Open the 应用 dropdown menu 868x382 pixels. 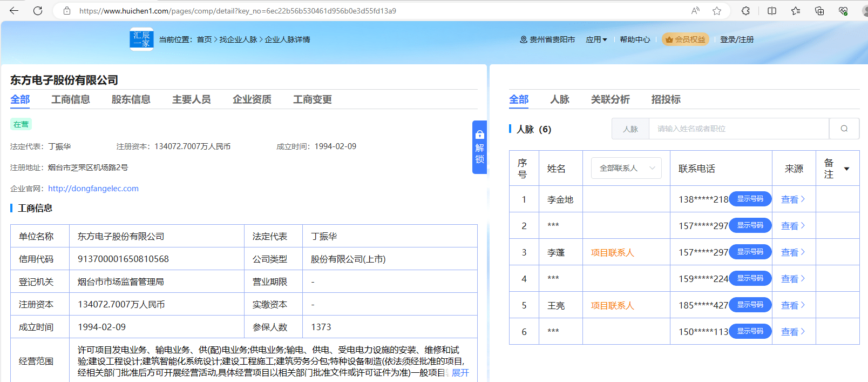pyautogui.click(x=596, y=39)
